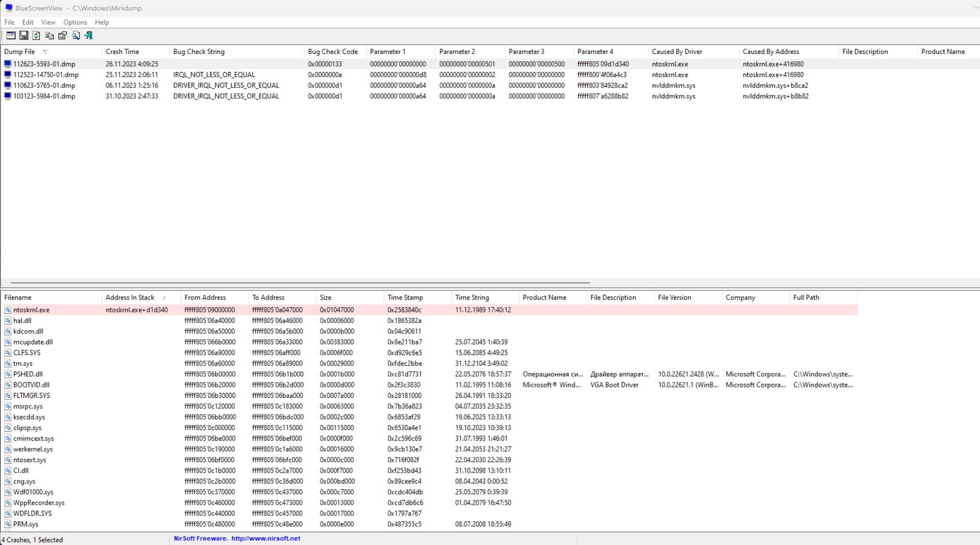Open the nirsoft.net link in status bar

(x=266, y=538)
